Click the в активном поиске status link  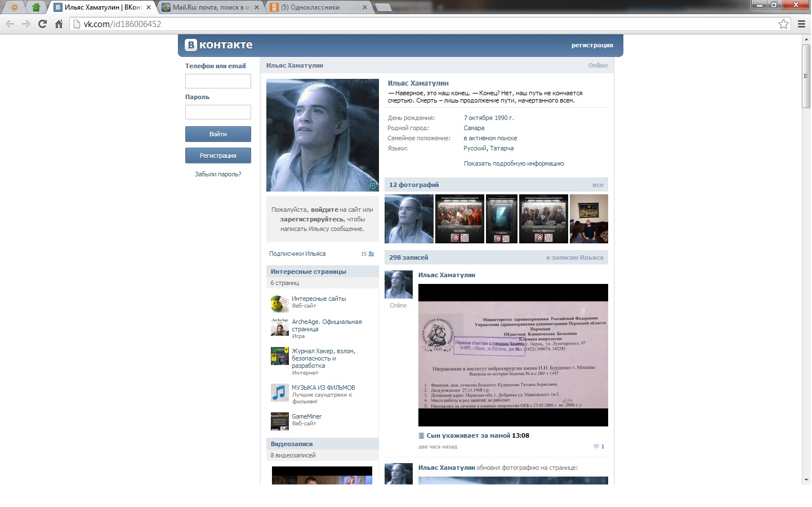[490, 138]
